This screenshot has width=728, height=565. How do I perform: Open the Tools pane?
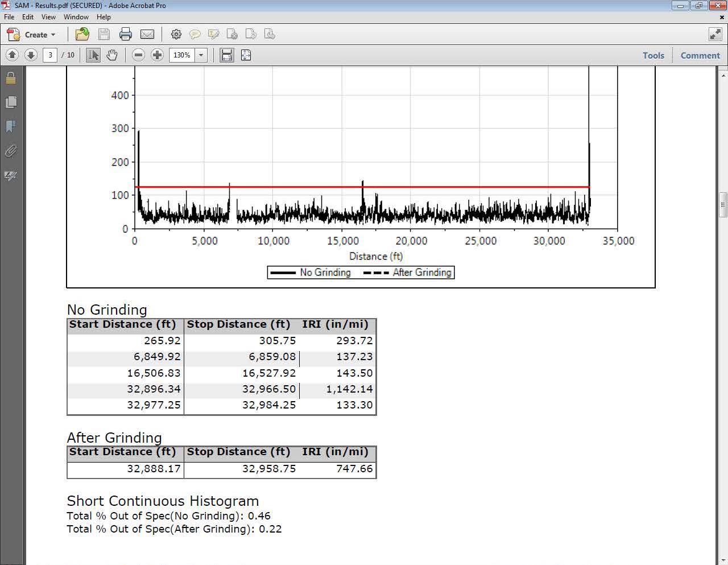pyautogui.click(x=653, y=55)
